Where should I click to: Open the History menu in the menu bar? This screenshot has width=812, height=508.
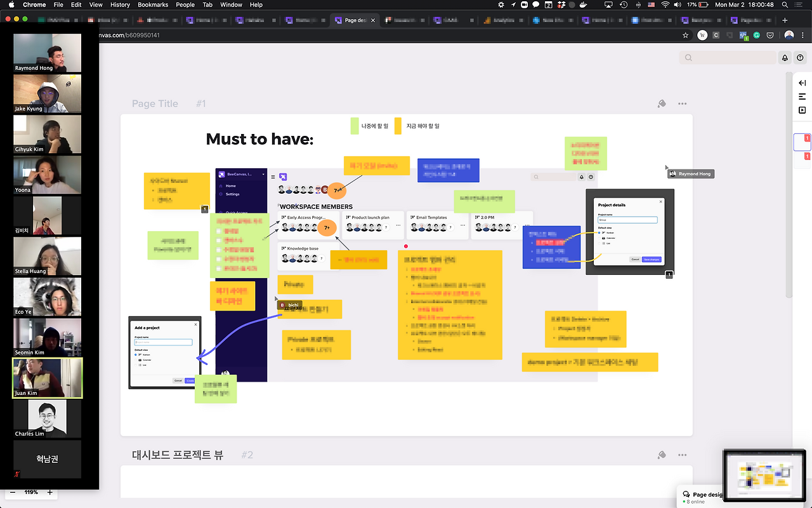tap(120, 4)
